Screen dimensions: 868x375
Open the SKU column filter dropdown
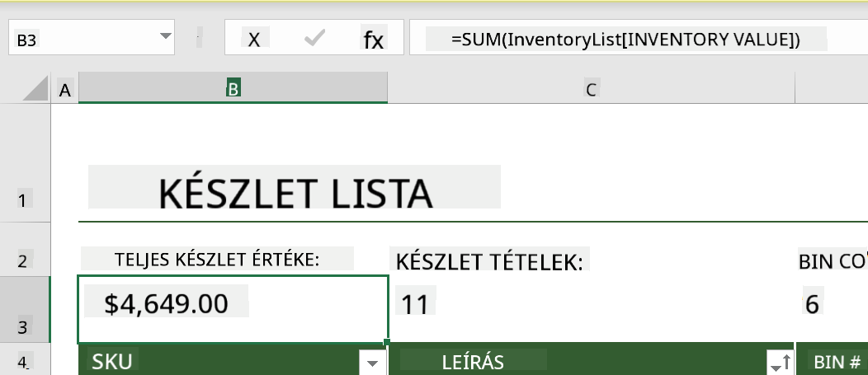point(373,363)
